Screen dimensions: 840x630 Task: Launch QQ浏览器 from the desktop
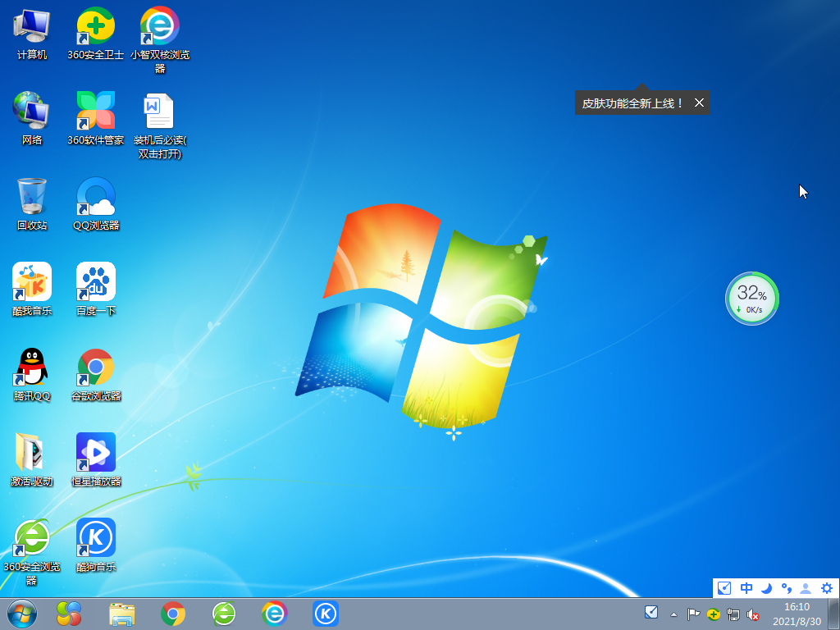pyautogui.click(x=94, y=197)
